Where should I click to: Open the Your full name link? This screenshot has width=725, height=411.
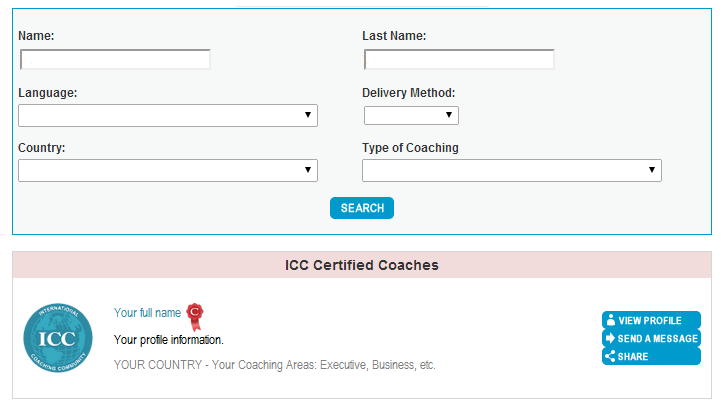147,313
